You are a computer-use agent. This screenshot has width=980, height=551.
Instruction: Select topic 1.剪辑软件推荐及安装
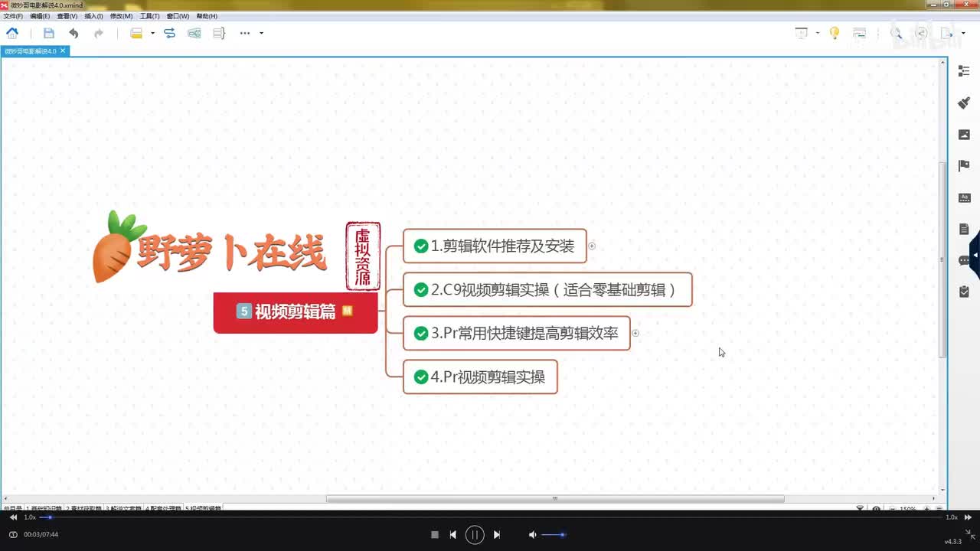click(x=495, y=246)
